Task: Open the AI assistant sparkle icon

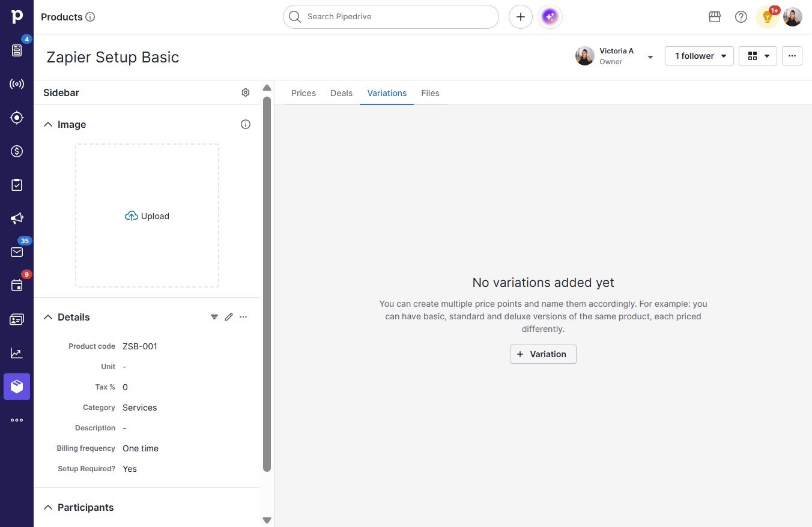Action: click(x=550, y=17)
